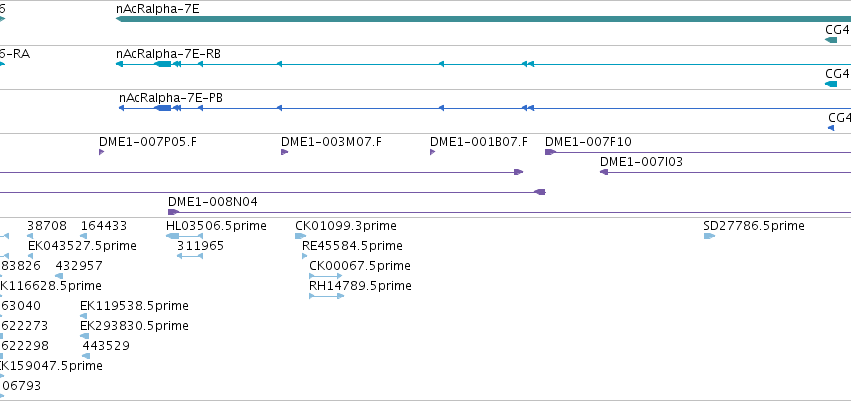Click the RH14789.5prime feature glyph
851x401 pixels.
(327, 296)
